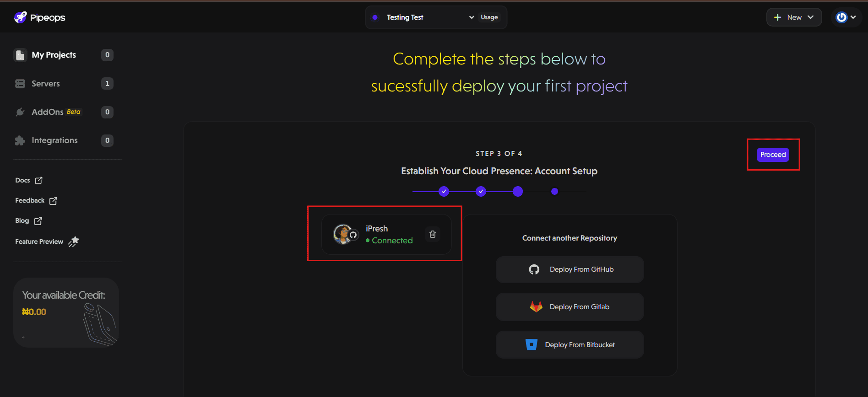Click the Servers count badge
The image size is (868, 397).
(107, 84)
